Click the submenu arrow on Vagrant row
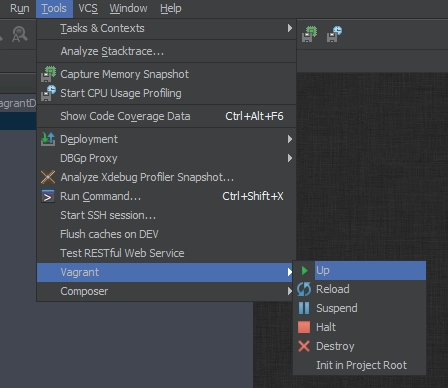Viewport: 448px width, 388px height. pyautogui.click(x=290, y=272)
